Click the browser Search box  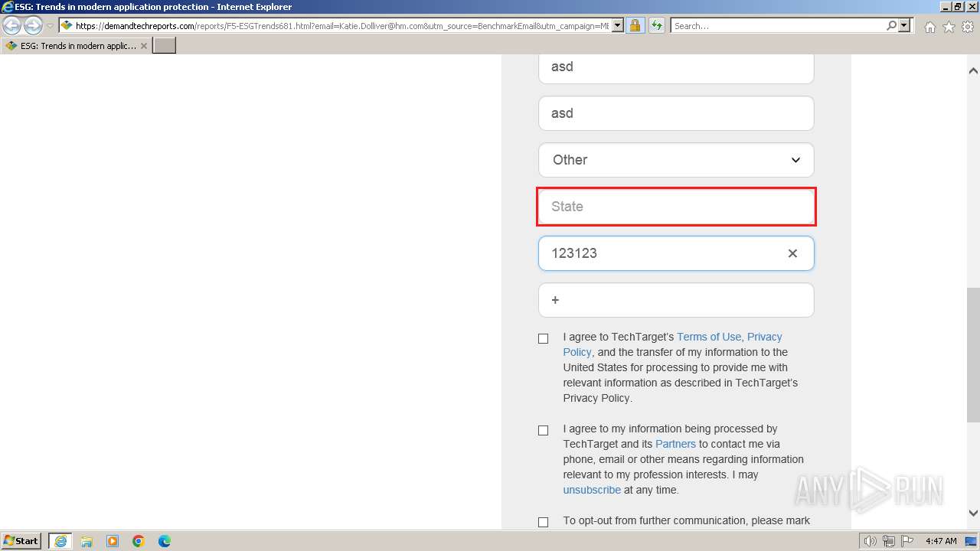[777, 26]
